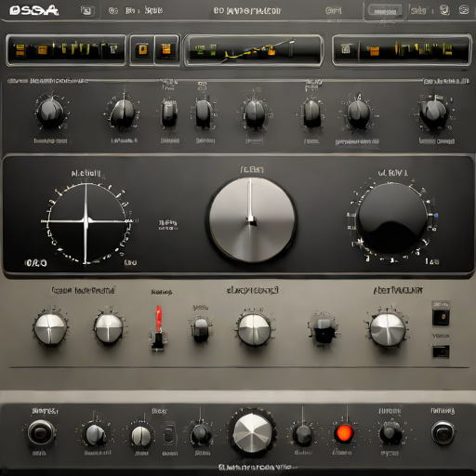Flip the red lever toggle switch

tap(158, 328)
